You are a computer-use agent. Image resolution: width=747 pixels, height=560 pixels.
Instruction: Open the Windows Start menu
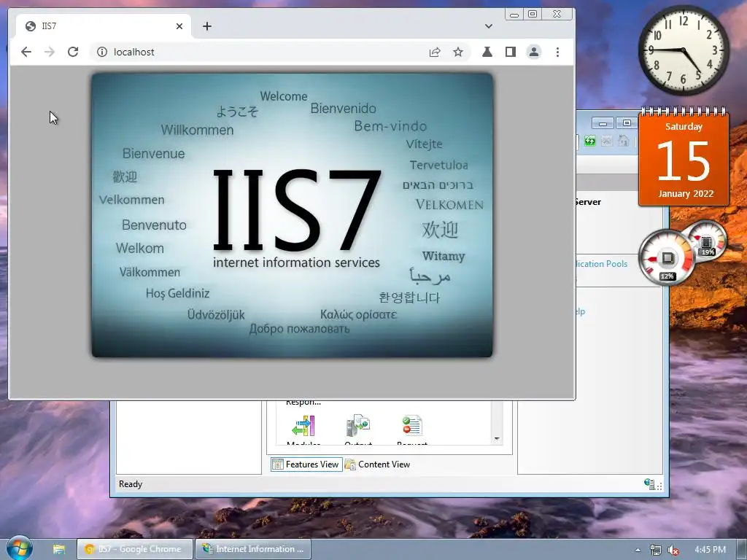pyautogui.click(x=19, y=548)
